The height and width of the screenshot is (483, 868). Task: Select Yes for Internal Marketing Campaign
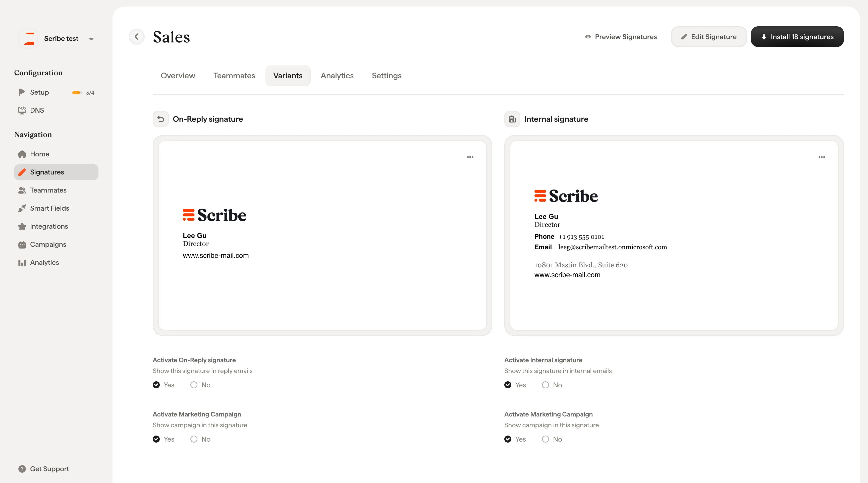508,439
